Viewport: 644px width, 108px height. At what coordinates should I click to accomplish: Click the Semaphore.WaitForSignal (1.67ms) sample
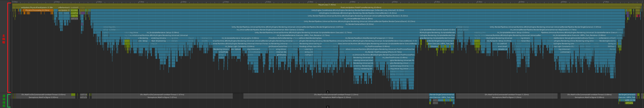coord(162,98)
